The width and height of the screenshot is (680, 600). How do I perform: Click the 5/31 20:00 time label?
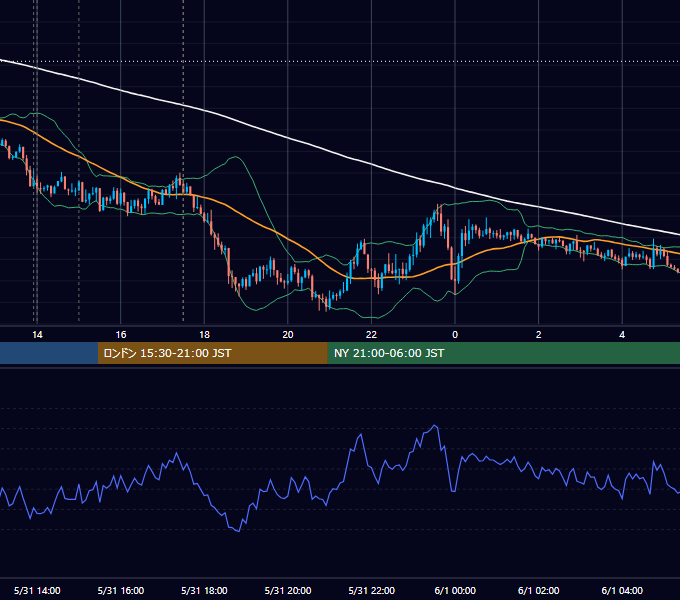[288, 590]
